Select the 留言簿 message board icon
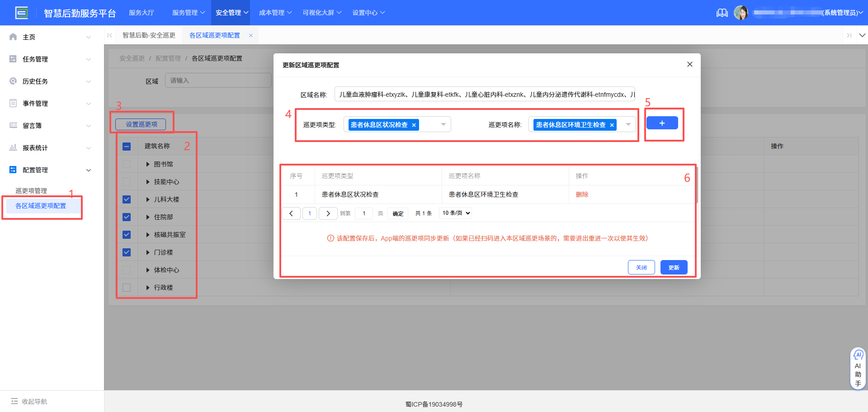Viewport: 868px width, 412px height. point(13,125)
